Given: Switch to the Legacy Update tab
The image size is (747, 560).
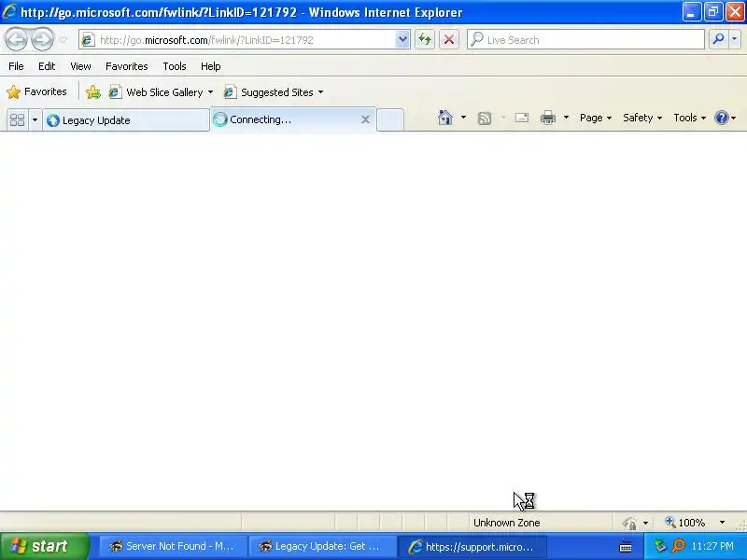Looking at the screenshot, I should pos(126,120).
